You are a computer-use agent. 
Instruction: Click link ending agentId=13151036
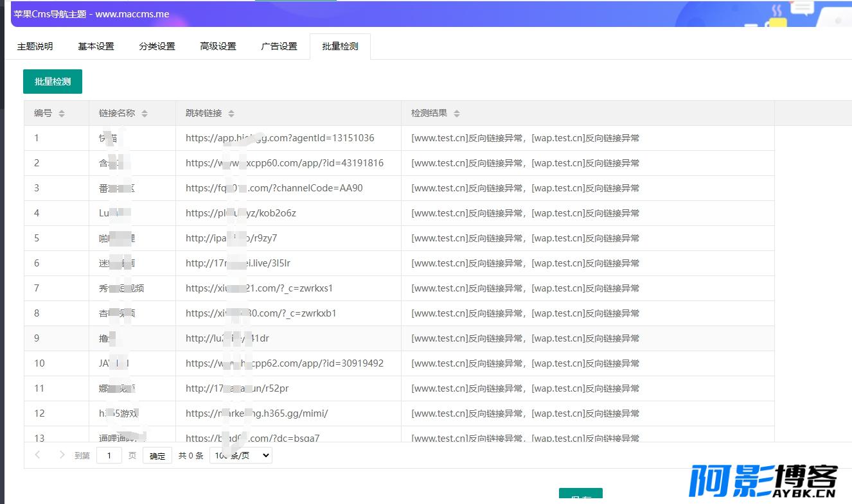(x=280, y=138)
